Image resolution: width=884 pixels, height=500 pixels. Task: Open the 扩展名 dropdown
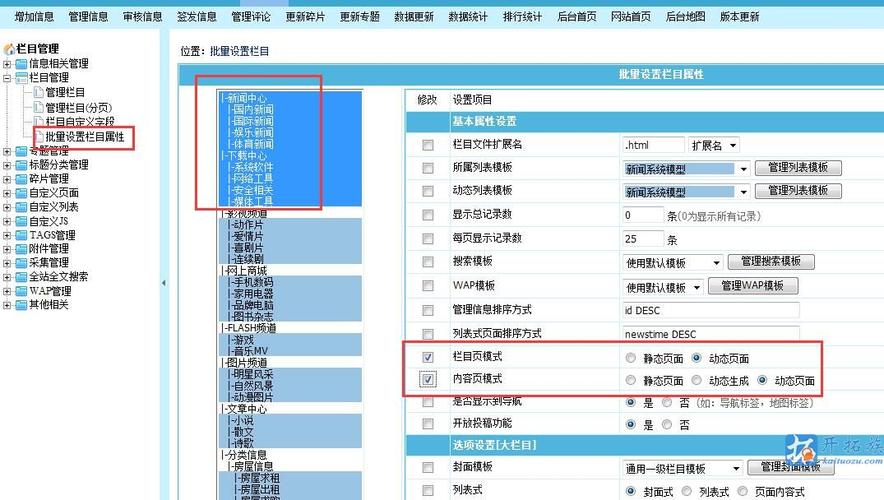pyautogui.click(x=713, y=145)
